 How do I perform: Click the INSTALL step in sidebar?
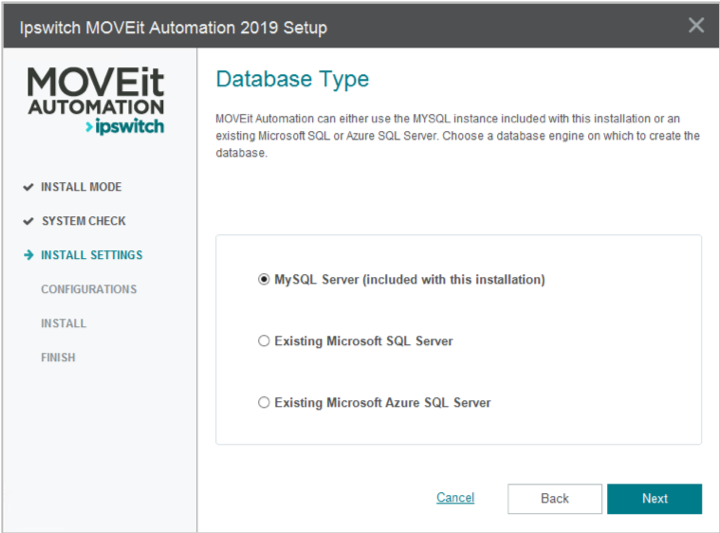63,323
